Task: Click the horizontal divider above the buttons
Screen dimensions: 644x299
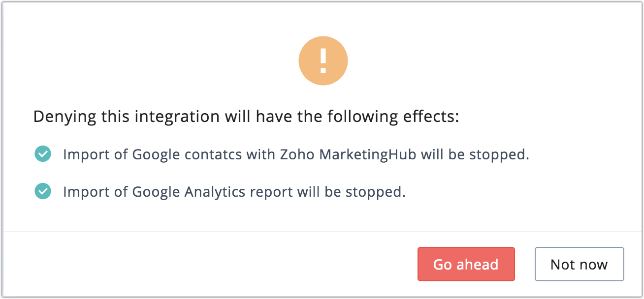Action: pos(322,231)
